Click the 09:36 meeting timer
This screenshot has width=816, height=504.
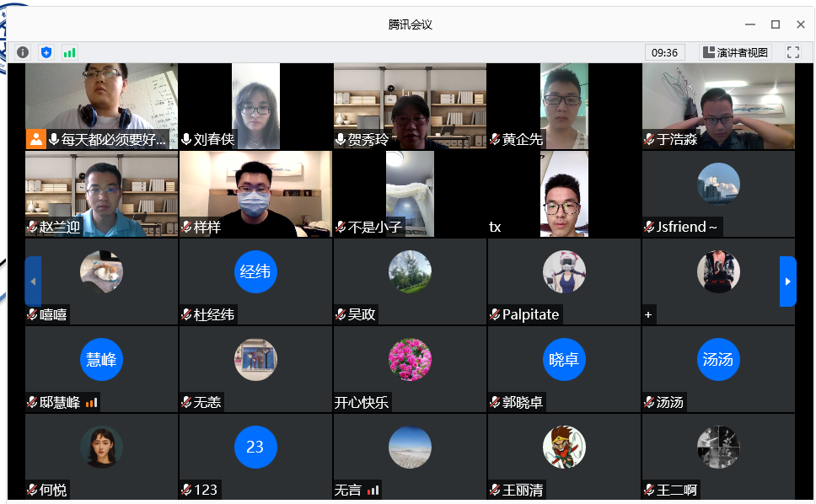point(664,52)
